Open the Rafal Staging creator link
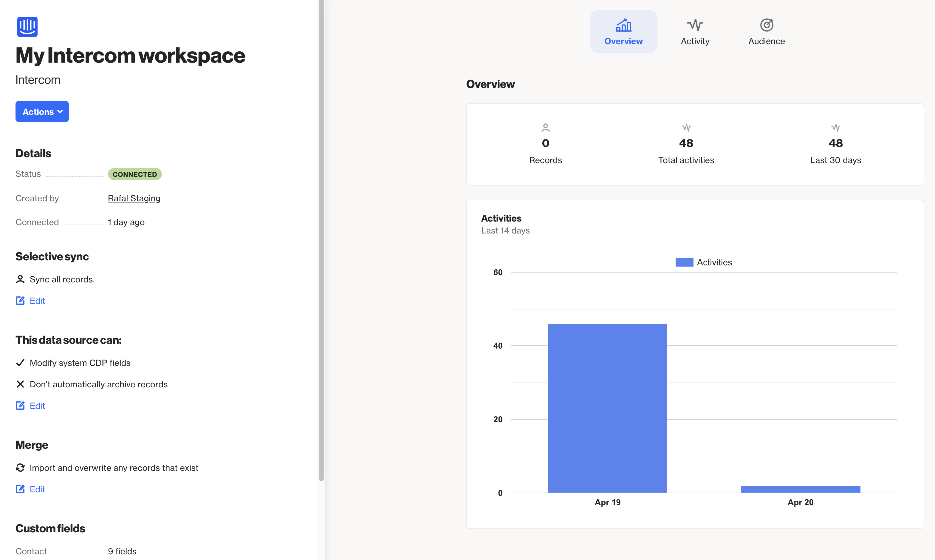Image resolution: width=935 pixels, height=560 pixels. [134, 198]
